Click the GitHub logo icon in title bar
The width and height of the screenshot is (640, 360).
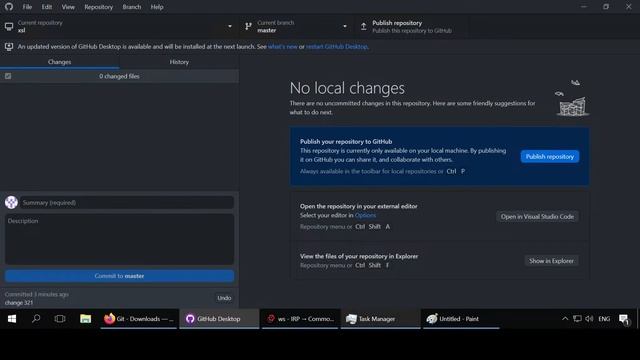pyautogui.click(x=9, y=7)
